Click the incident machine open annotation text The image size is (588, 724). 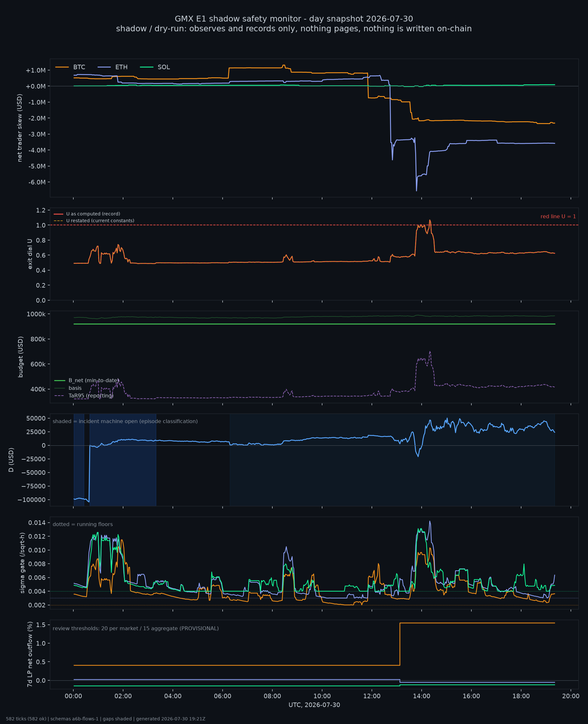click(125, 421)
